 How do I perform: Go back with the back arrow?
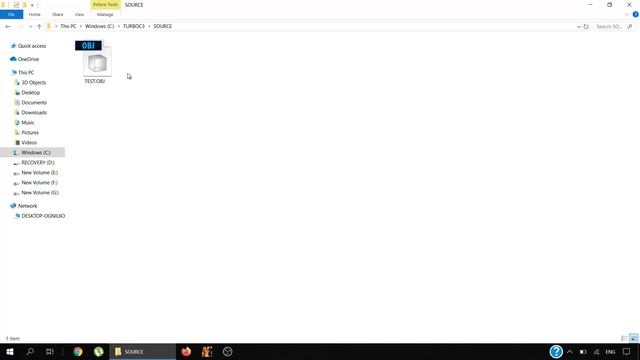(x=8, y=27)
